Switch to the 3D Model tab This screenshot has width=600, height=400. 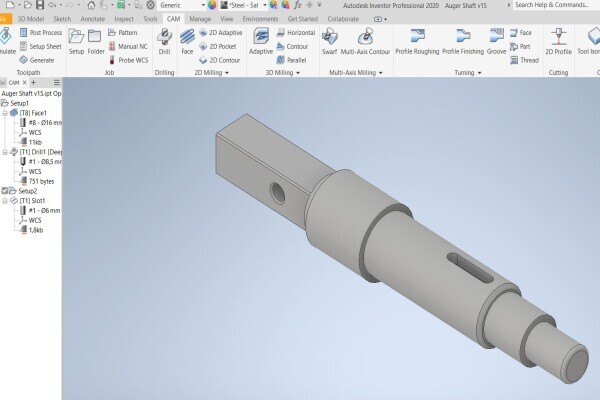click(31, 19)
